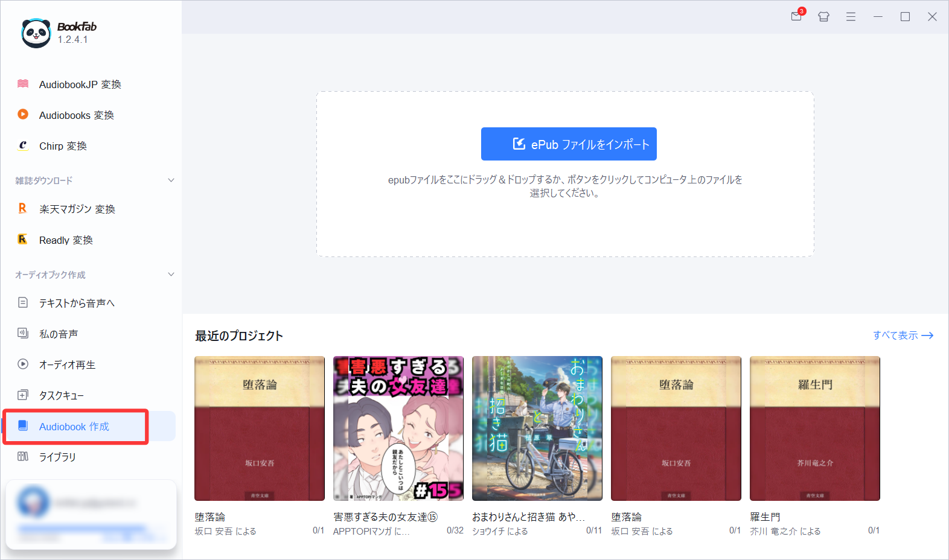Viewport: 949px width, 560px height.
Task: Click ショウイチ による author text
Action: coord(500,531)
